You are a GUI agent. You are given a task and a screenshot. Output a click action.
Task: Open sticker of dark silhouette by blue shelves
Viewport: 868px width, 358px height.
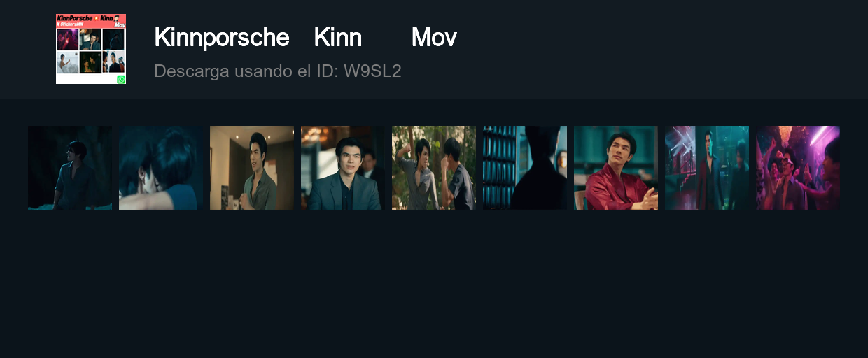click(x=525, y=168)
